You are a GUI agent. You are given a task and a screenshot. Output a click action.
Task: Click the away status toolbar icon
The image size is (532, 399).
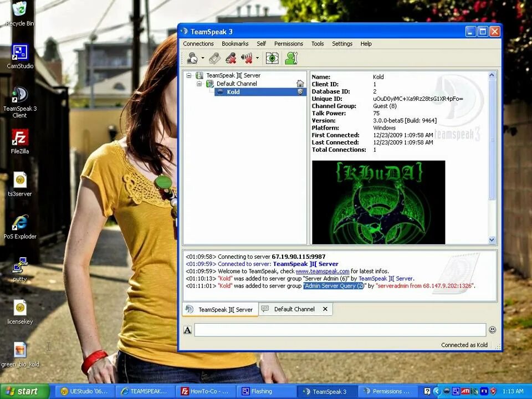tap(192, 58)
